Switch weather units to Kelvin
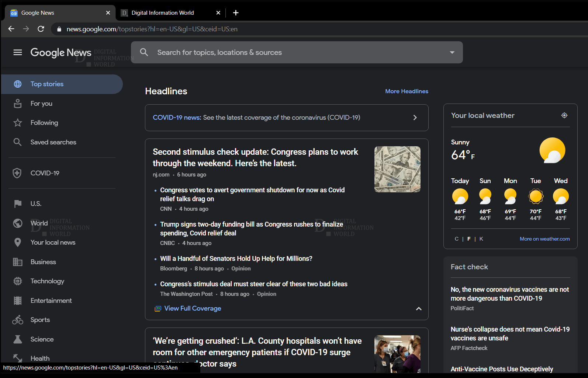 tap(481, 239)
